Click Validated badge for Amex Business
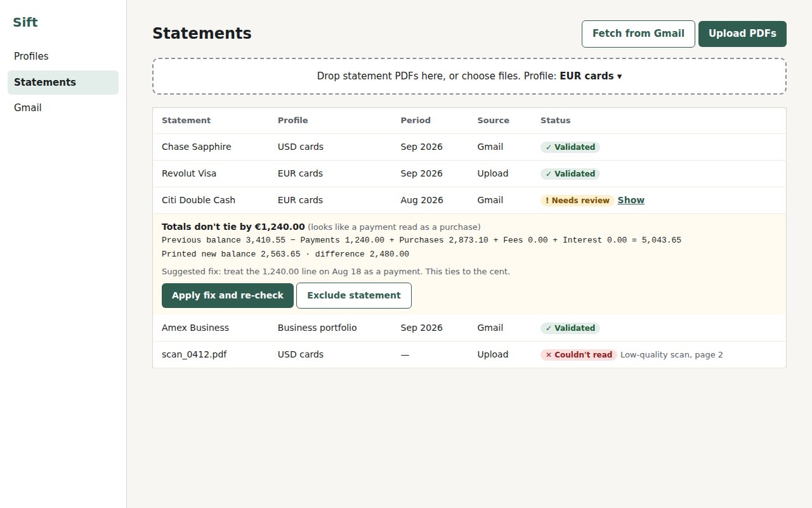This screenshot has width=812, height=508. (x=570, y=328)
